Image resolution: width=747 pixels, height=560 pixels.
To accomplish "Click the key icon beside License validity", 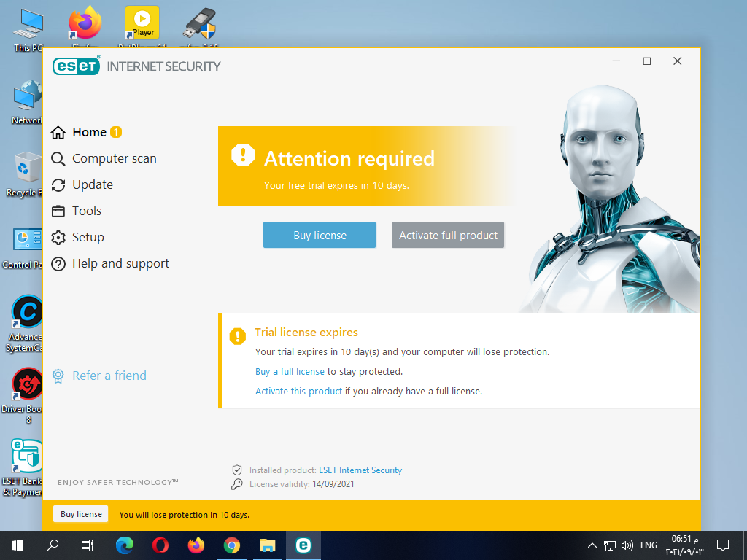I will [x=237, y=484].
